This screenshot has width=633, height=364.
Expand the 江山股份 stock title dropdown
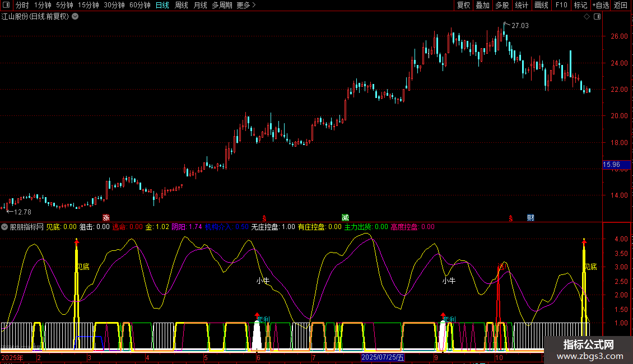click(x=76, y=17)
